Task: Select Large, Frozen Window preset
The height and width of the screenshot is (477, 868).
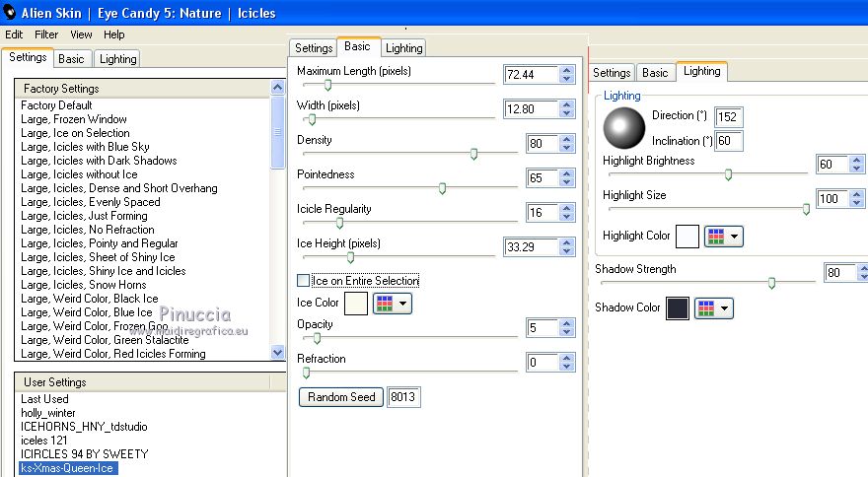Action: pos(74,119)
